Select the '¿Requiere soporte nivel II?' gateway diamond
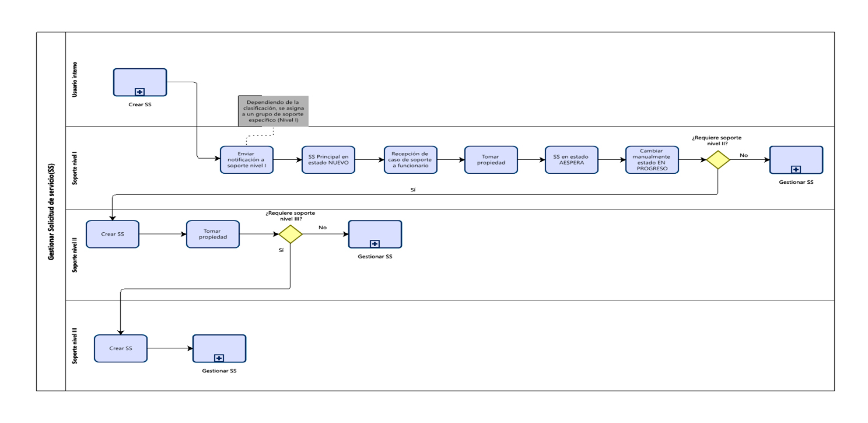868x423 pixels. [717, 159]
